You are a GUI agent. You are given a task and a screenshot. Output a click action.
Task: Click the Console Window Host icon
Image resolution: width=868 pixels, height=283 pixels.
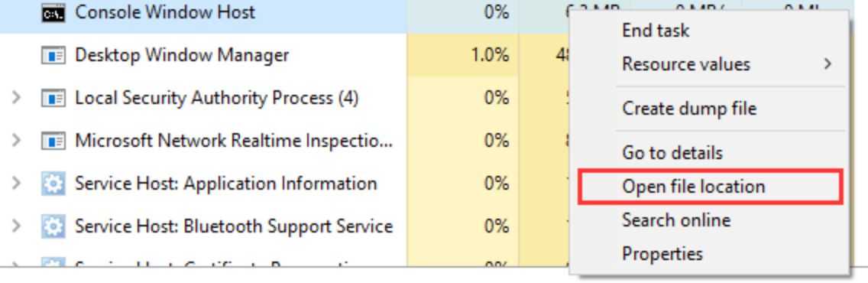coord(53,13)
